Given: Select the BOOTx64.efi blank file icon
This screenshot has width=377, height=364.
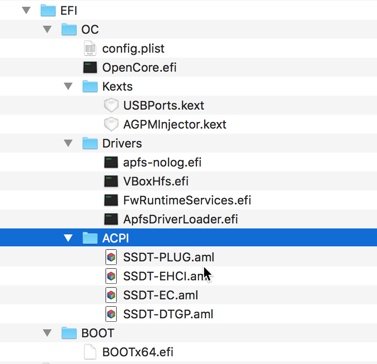Looking at the screenshot, I should (90, 352).
